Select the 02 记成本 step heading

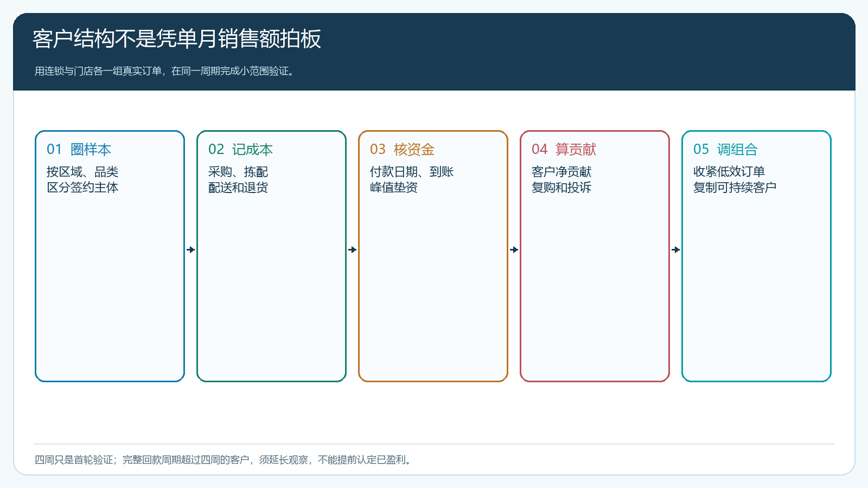(240, 149)
